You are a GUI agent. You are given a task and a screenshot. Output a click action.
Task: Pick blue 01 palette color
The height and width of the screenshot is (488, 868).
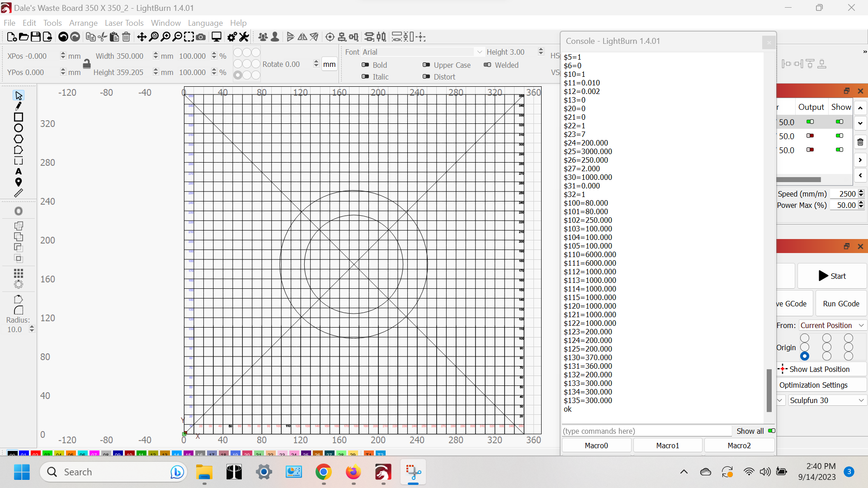click(x=24, y=453)
